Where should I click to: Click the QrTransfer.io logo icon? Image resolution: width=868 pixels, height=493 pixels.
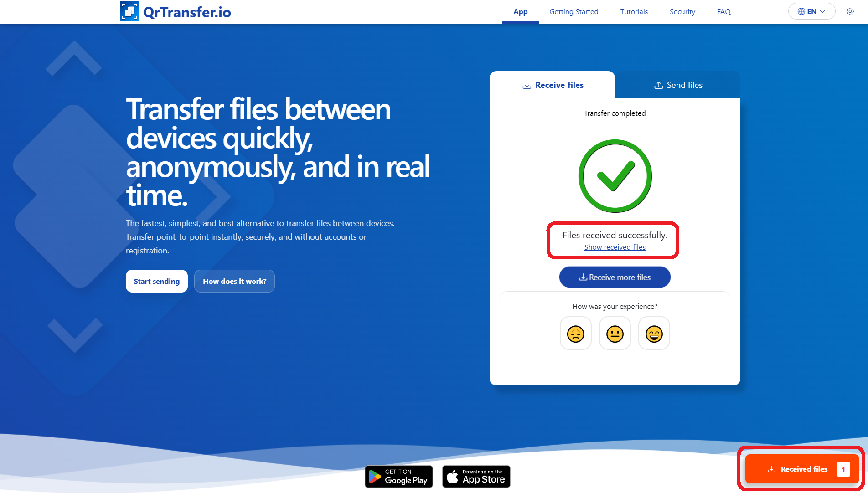pos(129,11)
